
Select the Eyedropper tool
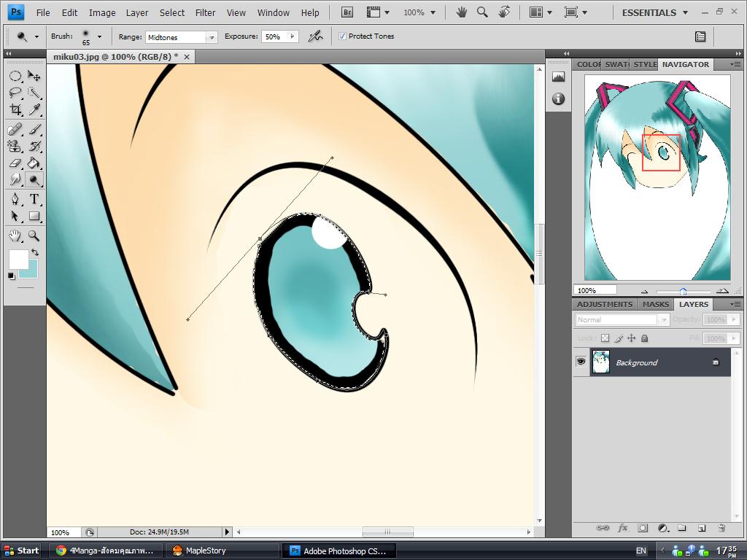click(34, 109)
